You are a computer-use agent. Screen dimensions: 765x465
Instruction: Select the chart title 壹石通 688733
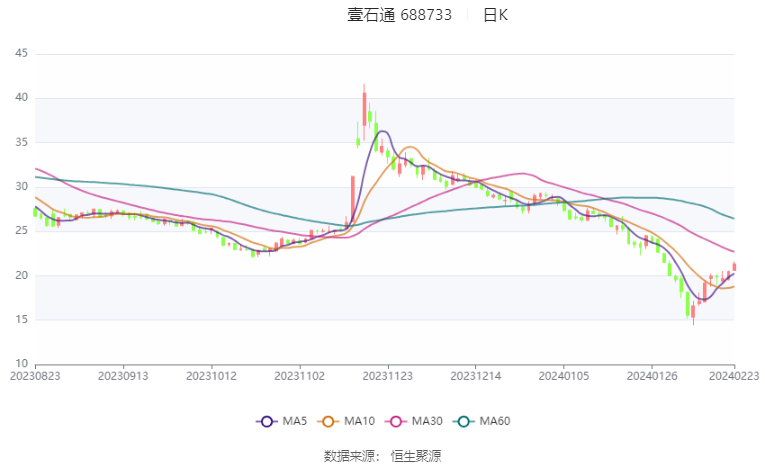click(x=399, y=15)
